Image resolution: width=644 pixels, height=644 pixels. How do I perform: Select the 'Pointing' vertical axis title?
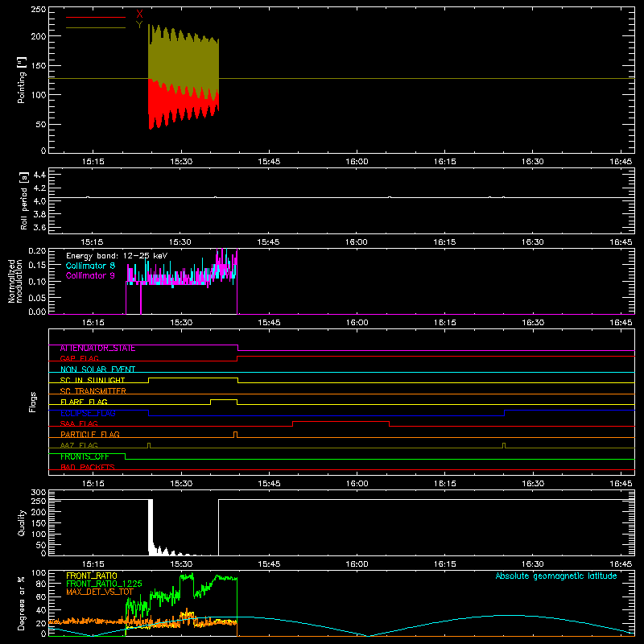click(x=22, y=80)
